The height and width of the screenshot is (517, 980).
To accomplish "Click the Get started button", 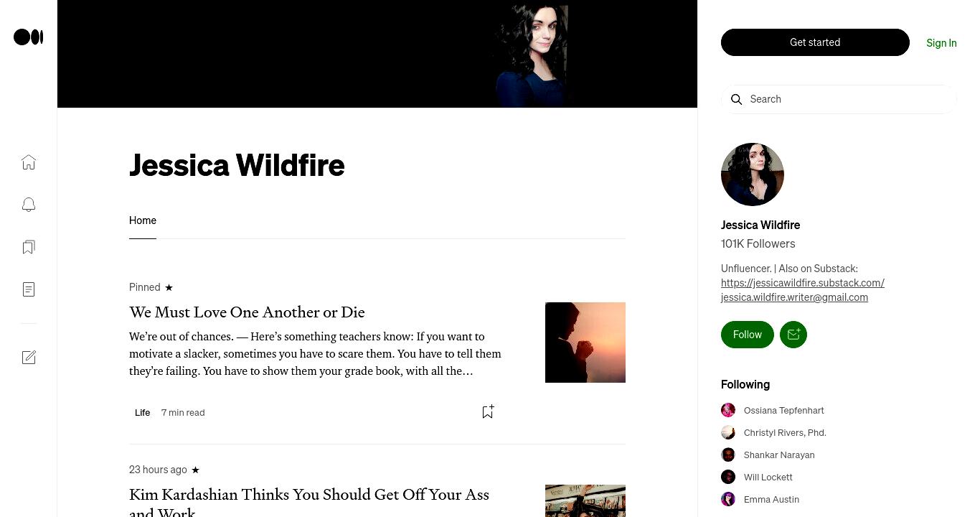I will (815, 42).
